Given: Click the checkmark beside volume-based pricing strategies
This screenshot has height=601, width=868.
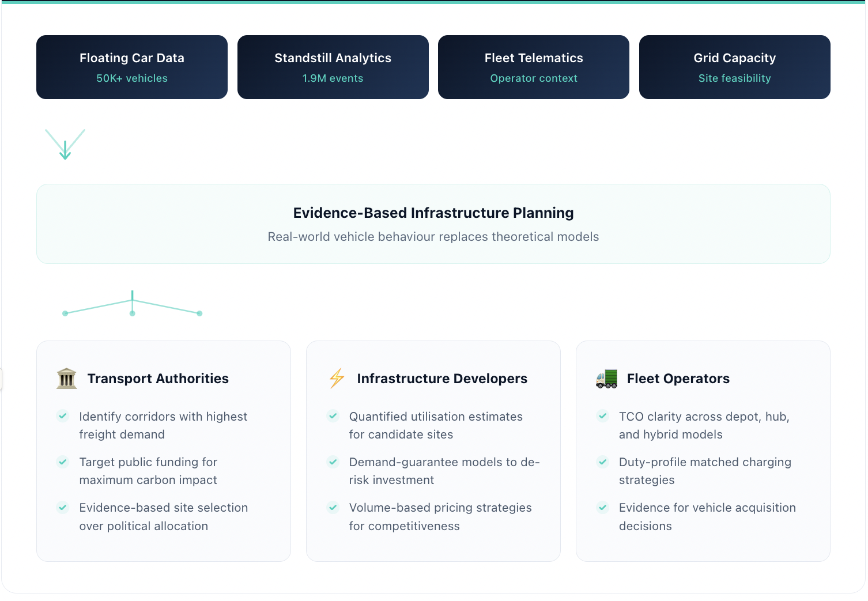Looking at the screenshot, I should [x=333, y=508].
